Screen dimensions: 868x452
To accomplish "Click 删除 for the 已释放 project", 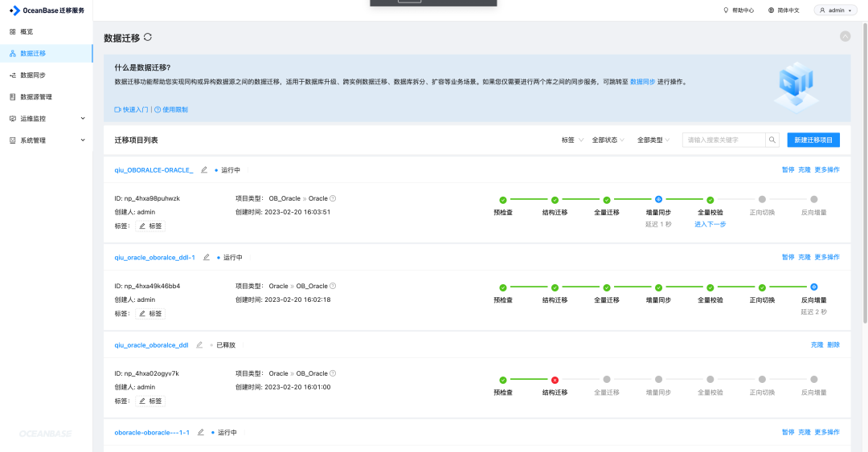I will click(x=833, y=344).
